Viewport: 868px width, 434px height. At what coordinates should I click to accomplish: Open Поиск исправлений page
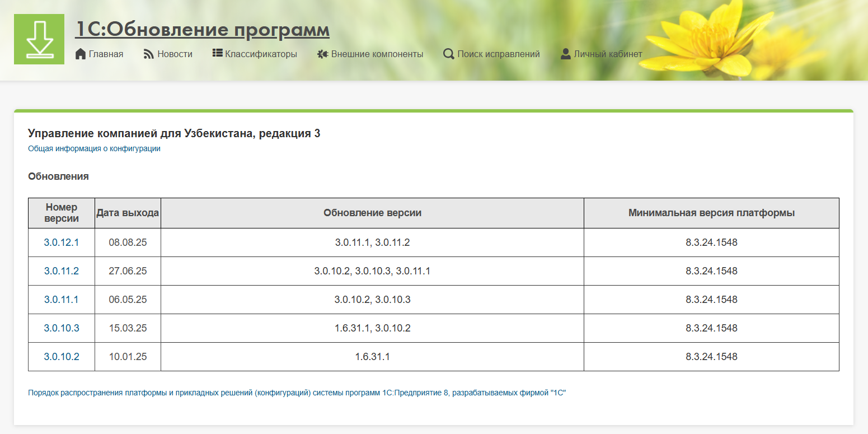[x=498, y=54]
